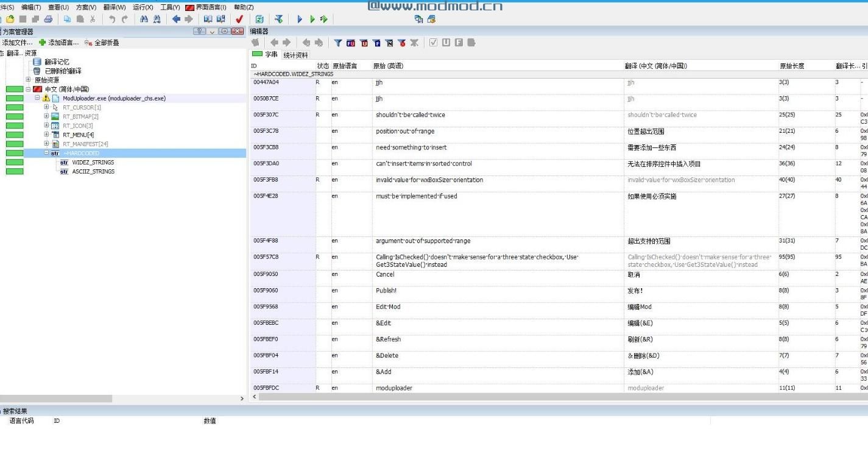This screenshot has width=868, height=474.
Task: Select WIDEZ_STRINGS in the tree
Action: (93, 162)
